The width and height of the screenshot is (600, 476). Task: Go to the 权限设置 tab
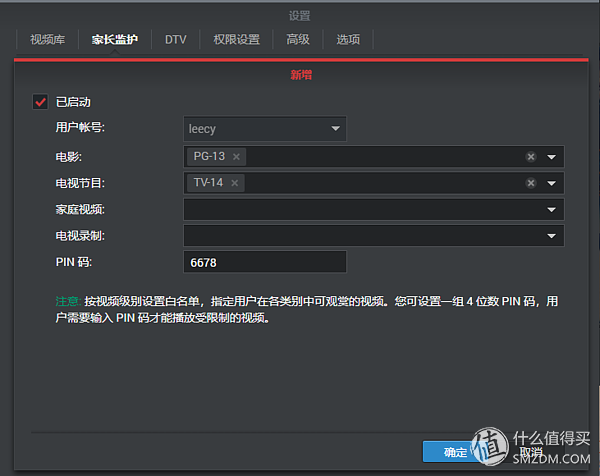236,39
